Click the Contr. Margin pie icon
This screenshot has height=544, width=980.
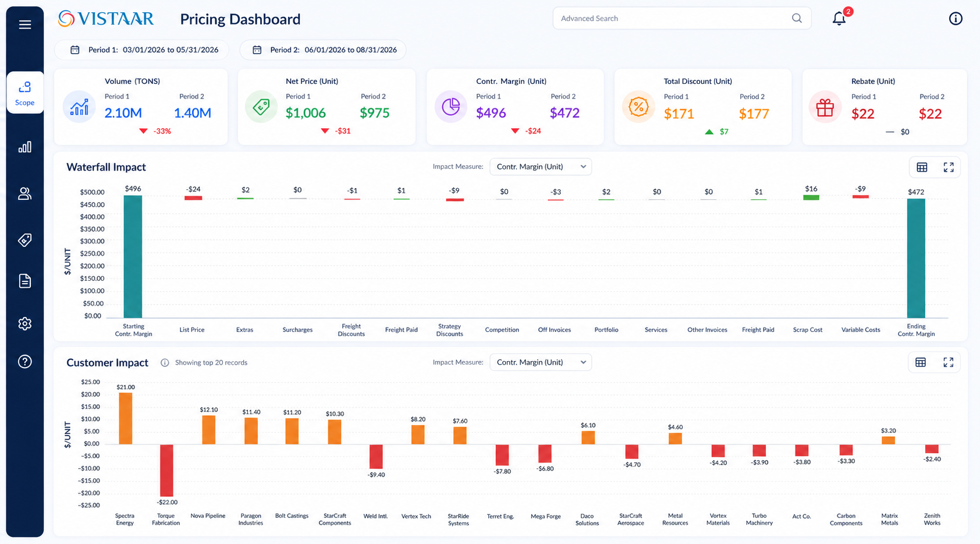tap(451, 107)
